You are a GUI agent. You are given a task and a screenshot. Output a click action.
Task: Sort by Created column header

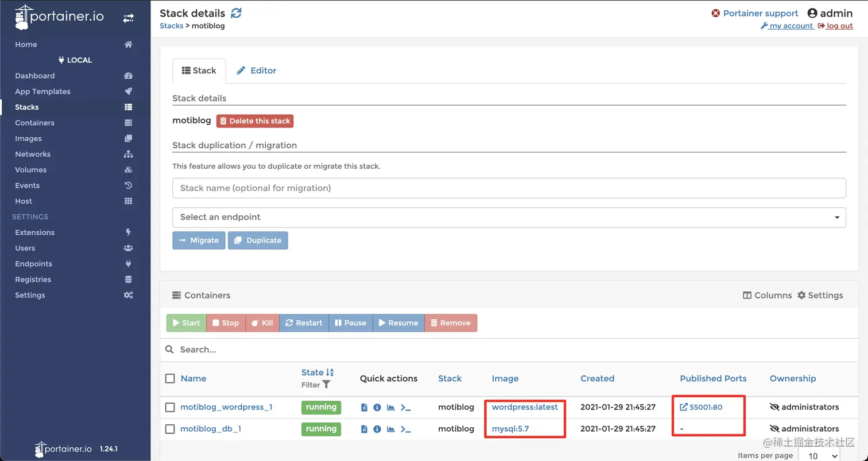pyautogui.click(x=597, y=378)
